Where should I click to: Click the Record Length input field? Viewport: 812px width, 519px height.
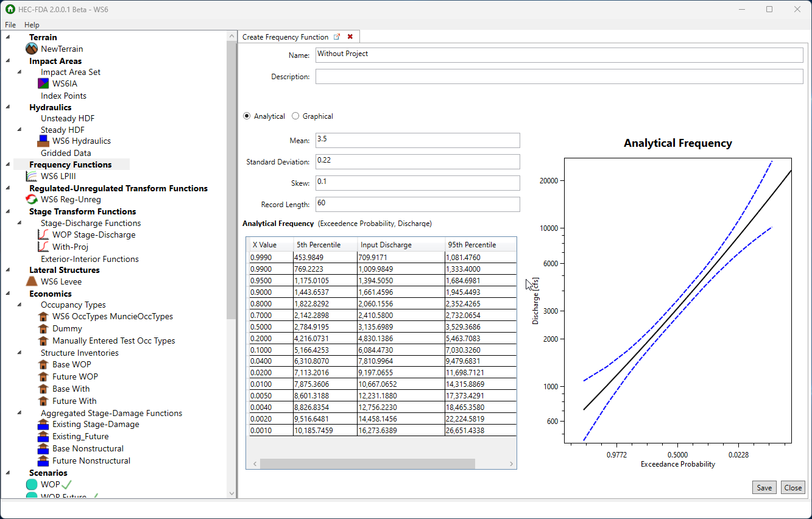[418, 204]
